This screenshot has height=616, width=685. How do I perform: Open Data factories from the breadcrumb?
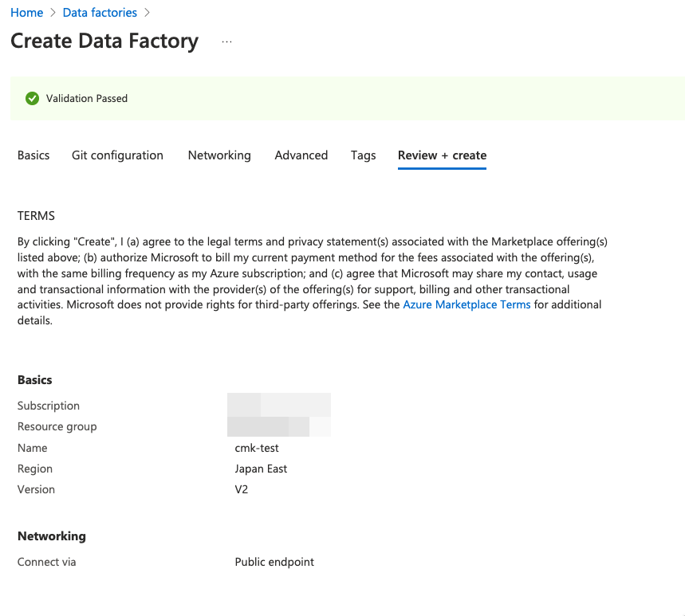(x=100, y=12)
